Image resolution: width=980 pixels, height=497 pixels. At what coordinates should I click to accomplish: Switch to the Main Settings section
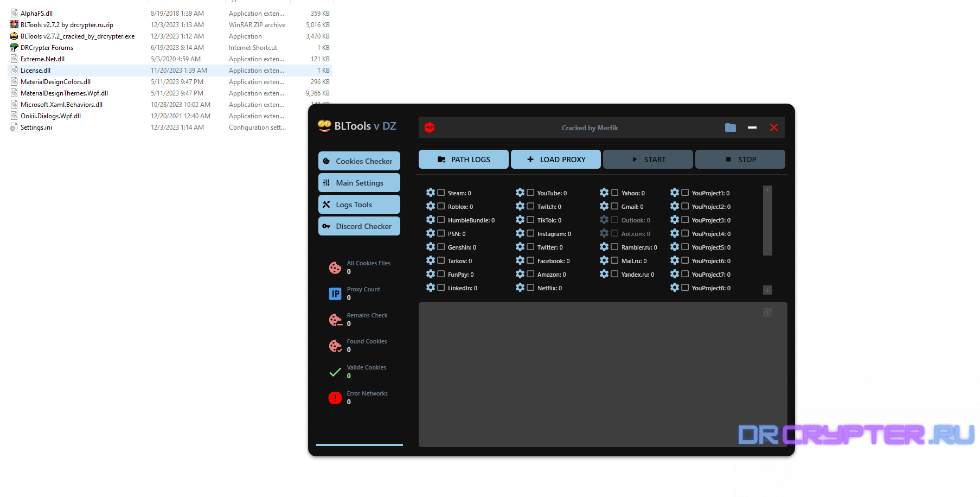tap(359, 183)
